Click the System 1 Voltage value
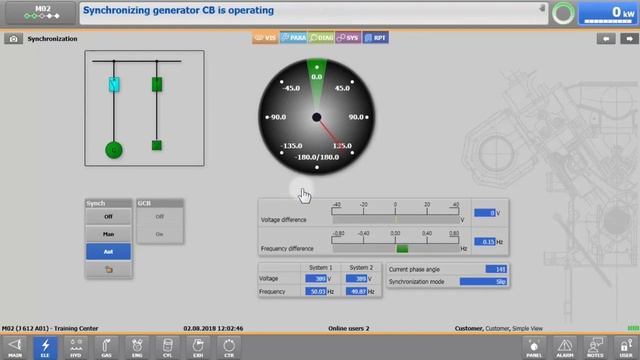The image size is (640, 360). [x=316, y=279]
